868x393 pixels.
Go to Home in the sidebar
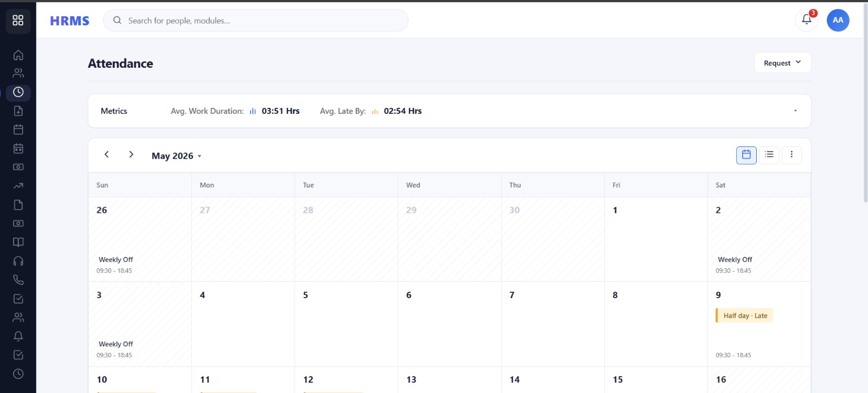tap(18, 55)
